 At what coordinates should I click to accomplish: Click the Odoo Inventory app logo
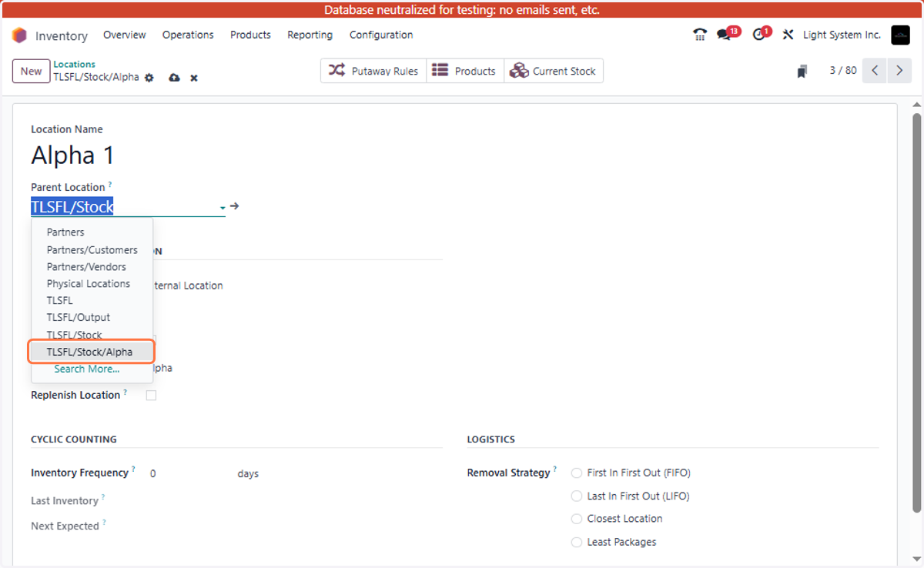coord(19,35)
